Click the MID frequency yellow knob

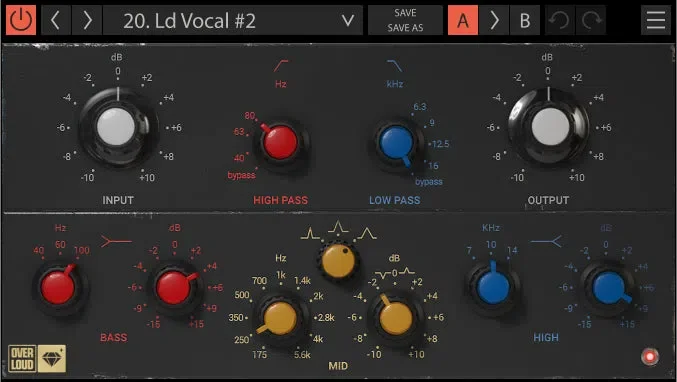coord(280,319)
